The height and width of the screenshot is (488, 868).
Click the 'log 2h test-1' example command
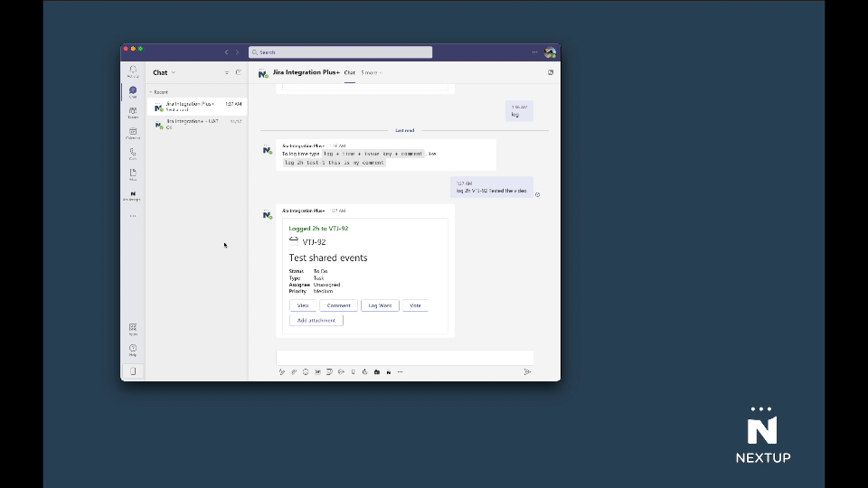(x=335, y=163)
